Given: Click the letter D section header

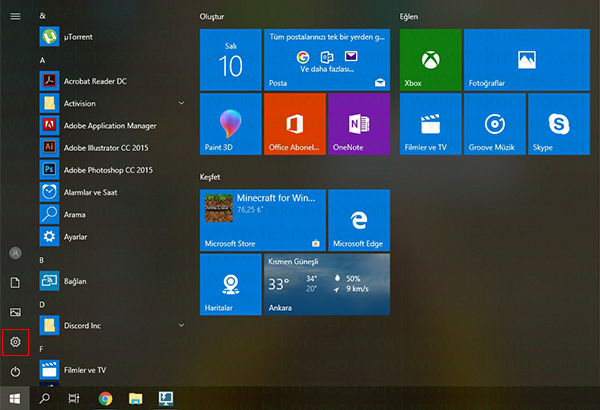Looking at the screenshot, I should (x=42, y=304).
